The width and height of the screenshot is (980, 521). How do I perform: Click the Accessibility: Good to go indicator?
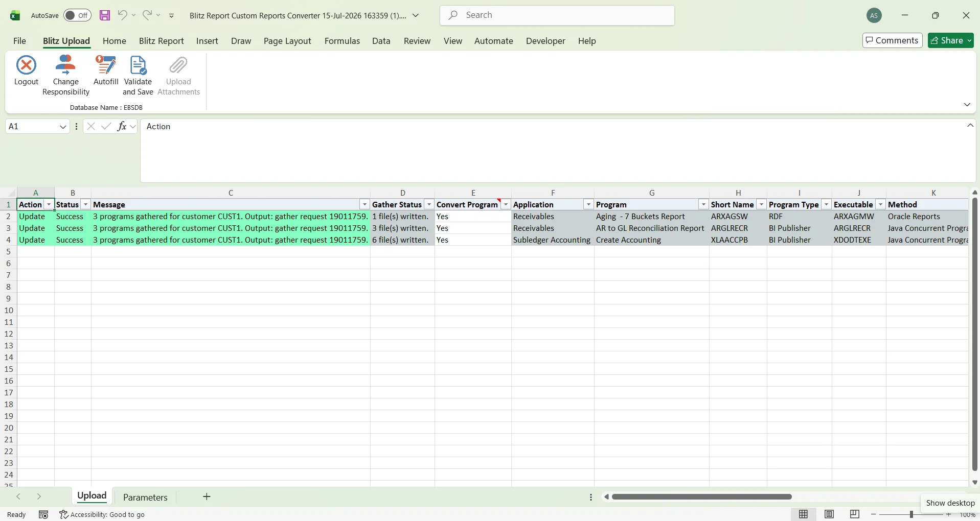click(102, 514)
